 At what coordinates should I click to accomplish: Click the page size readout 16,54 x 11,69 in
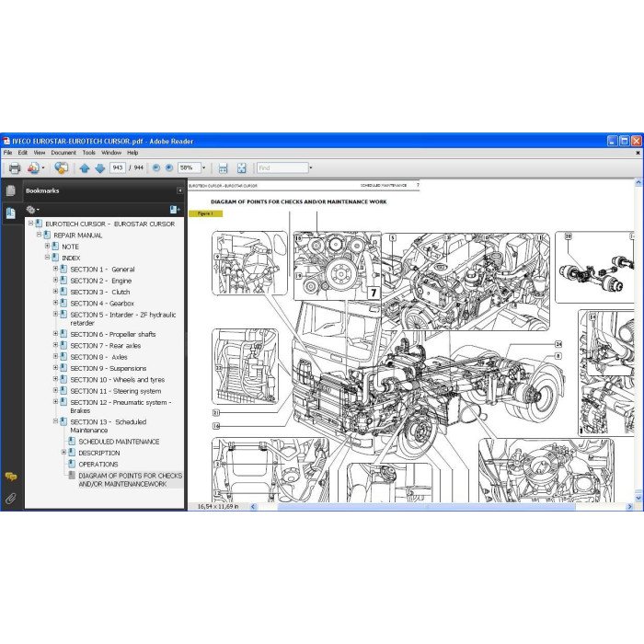(218, 506)
